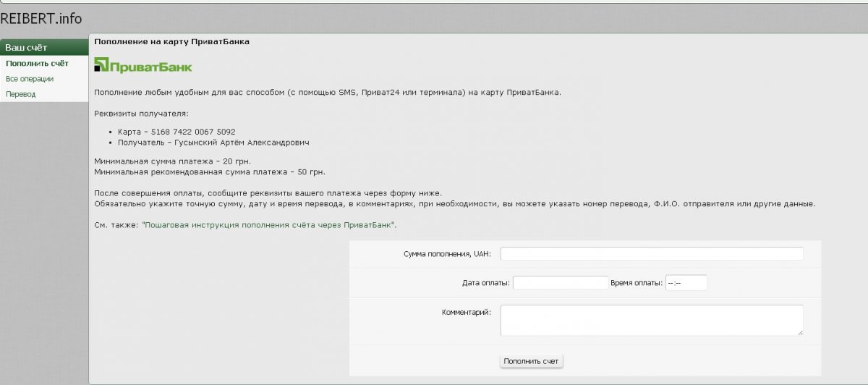Click the heading Пополнение на карту ПриватБанка
Screen dimensions: 868x385
coord(172,42)
